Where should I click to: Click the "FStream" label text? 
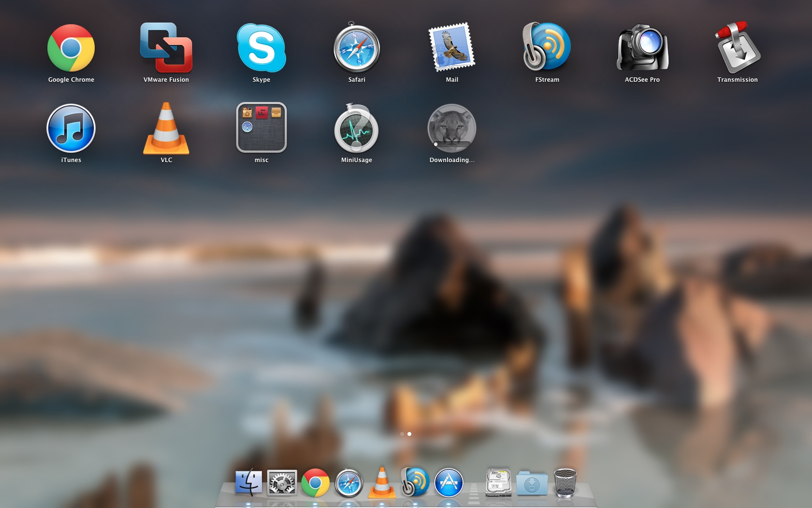tap(547, 80)
